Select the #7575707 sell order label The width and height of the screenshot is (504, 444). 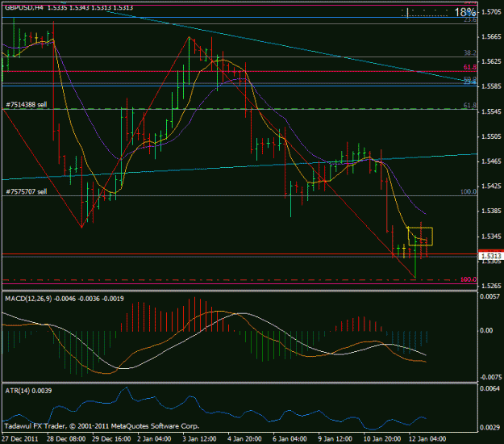(x=27, y=192)
